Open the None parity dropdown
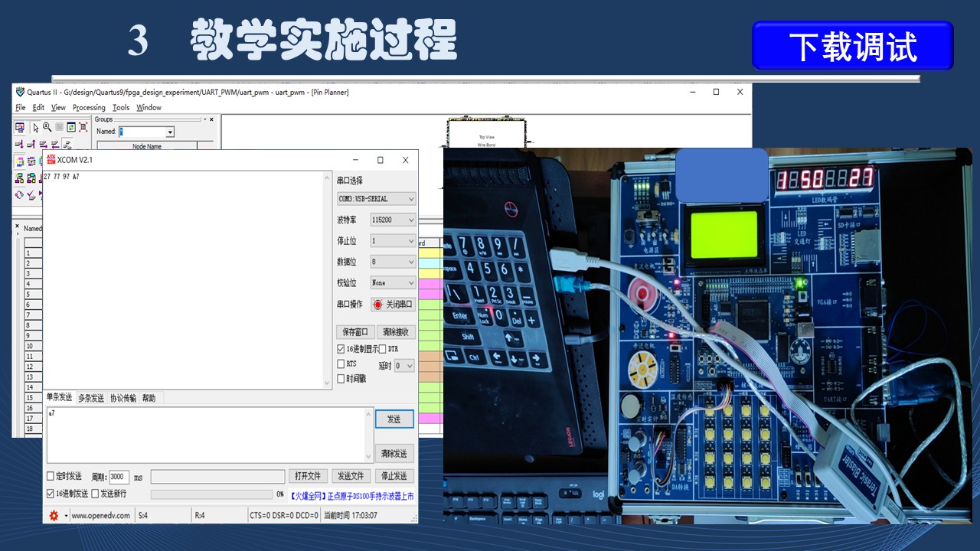980x551 pixels. click(x=393, y=282)
